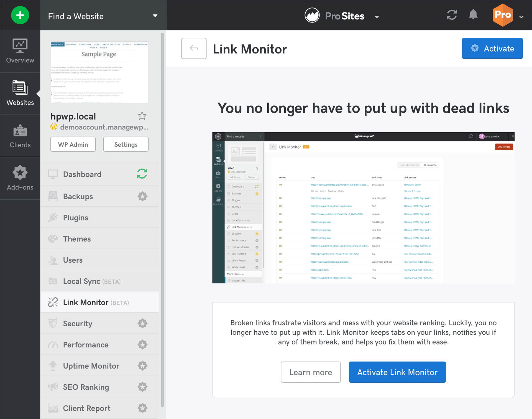Screen dimensions: 532x419
Task: Click the Performance add-on gear badge
Action: (142, 344)
